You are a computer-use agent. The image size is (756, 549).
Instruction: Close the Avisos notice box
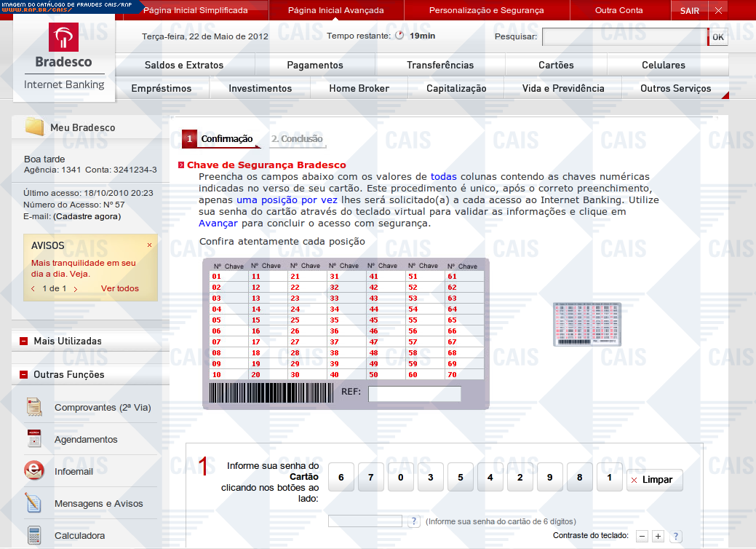click(150, 245)
